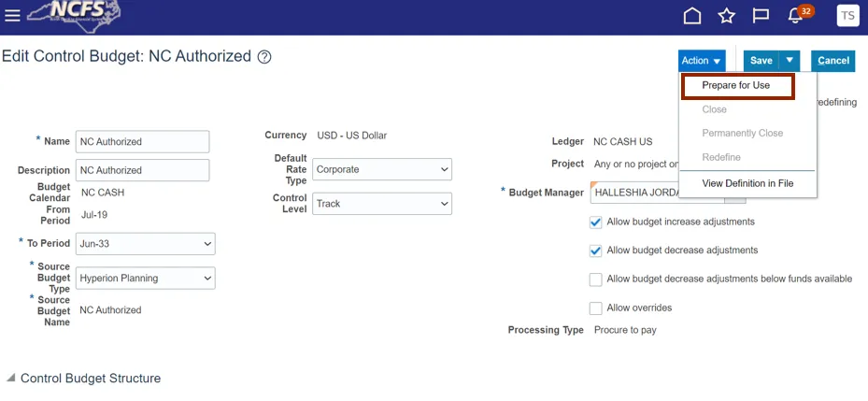Screen dimensions: 868x401
Task: Select Prepare for Use menu option
Action: pyautogui.click(x=736, y=86)
